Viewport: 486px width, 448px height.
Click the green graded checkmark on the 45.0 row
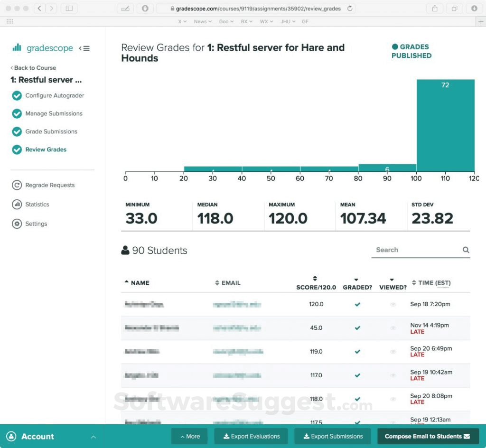pyautogui.click(x=357, y=328)
